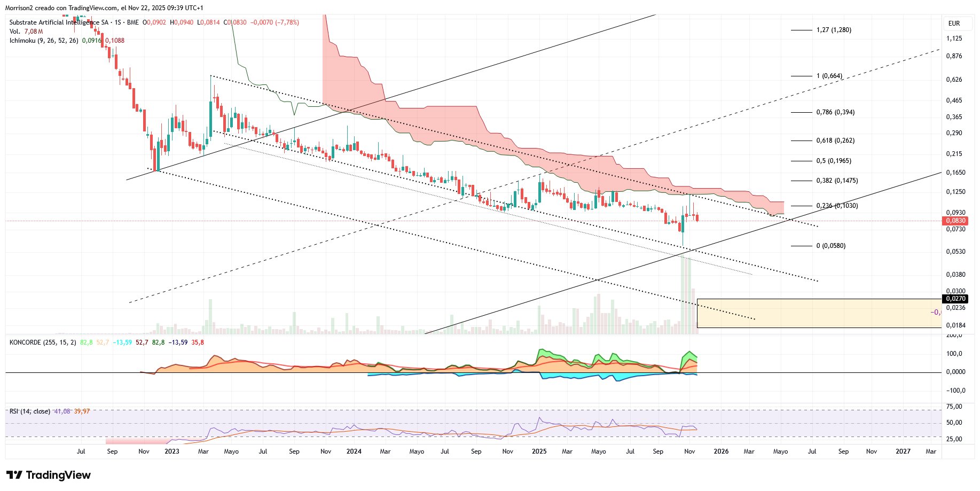Screen dimensions: 980x491
Task: Click the 75,00 RSI axis label
Action: [954, 407]
